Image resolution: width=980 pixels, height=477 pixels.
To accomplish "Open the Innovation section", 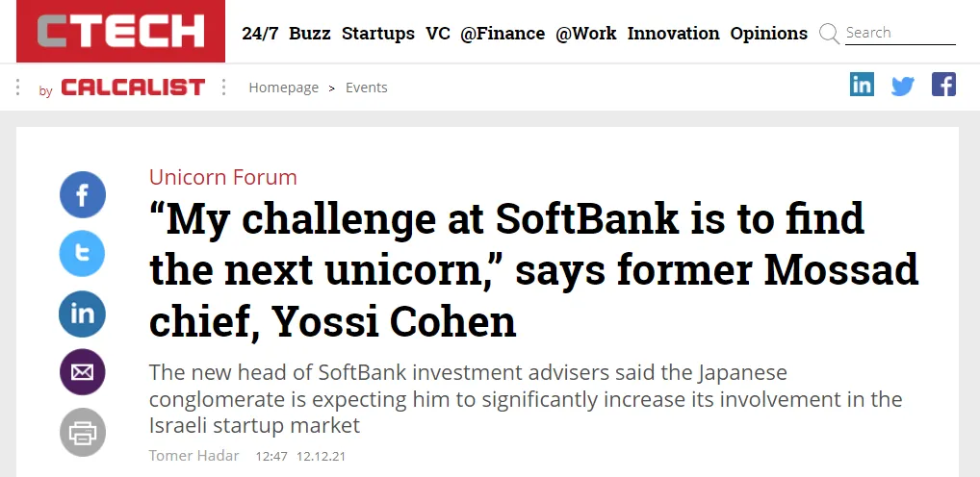I will pos(673,34).
